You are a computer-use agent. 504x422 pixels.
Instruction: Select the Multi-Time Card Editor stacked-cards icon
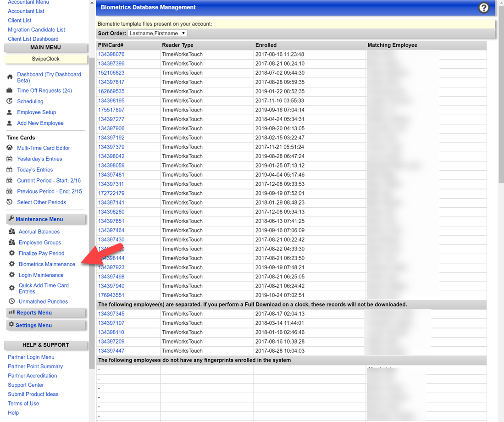(10, 148)
